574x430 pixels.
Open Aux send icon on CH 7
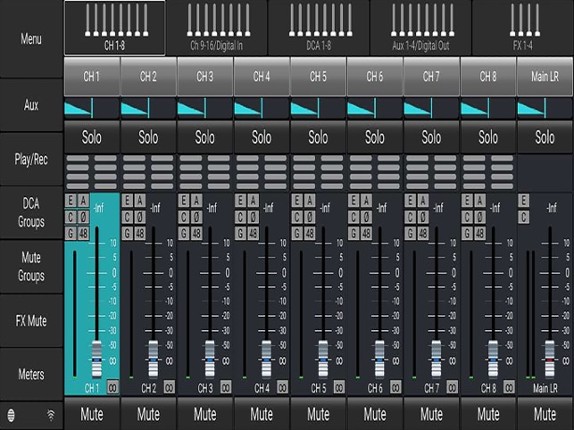point(423,201)
